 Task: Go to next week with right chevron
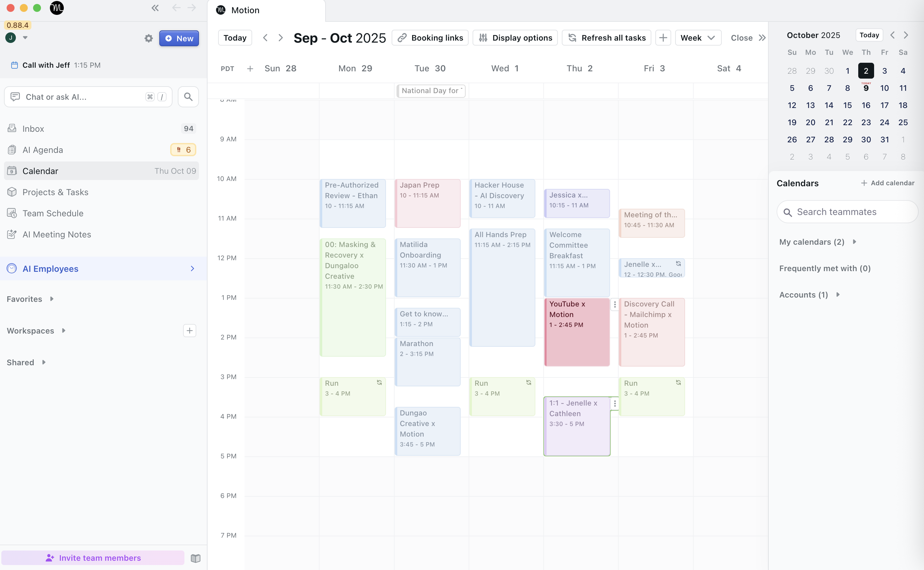tap(281, 38)
